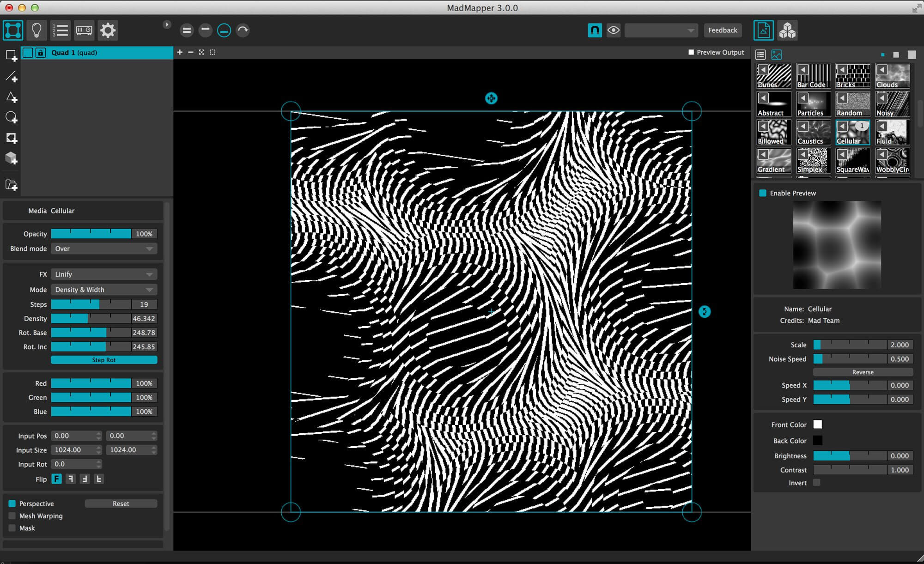
Task: Open the Blend mode dropdown
Action: click(x=104, y=249)
